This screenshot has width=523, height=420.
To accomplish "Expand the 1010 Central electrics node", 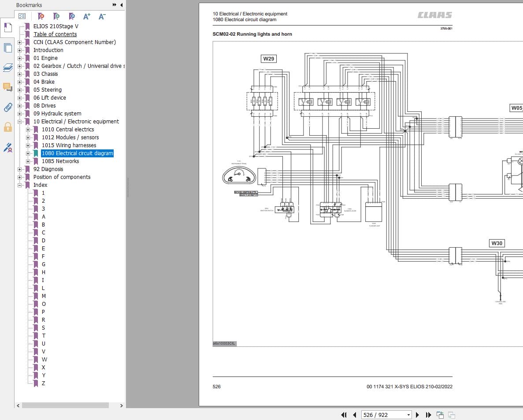I will [x=28, y=130].
